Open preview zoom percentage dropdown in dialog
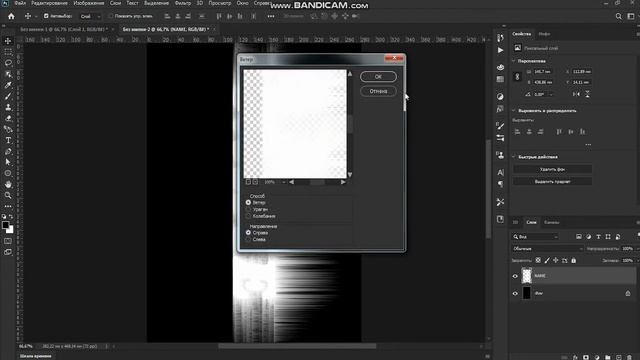The width and height of the screenshot is (640, 360). pyautogui.click(x=284, y=182)
